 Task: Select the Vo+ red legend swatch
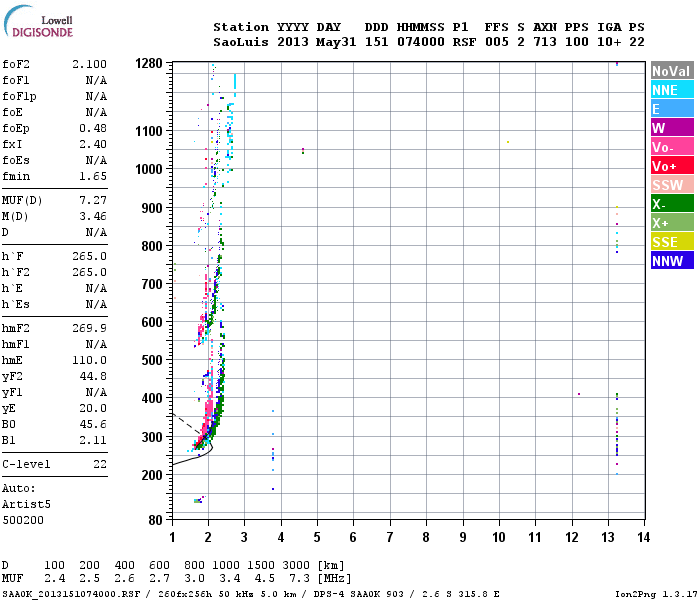672,166
